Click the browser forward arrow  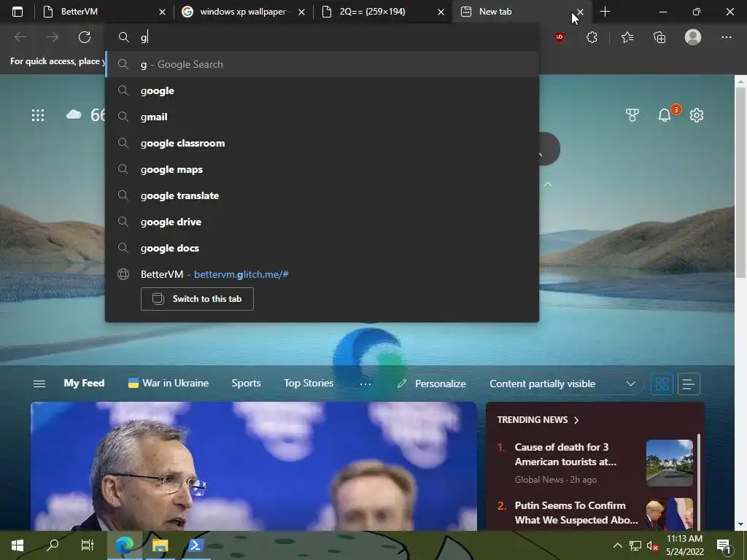pos(53,37)
